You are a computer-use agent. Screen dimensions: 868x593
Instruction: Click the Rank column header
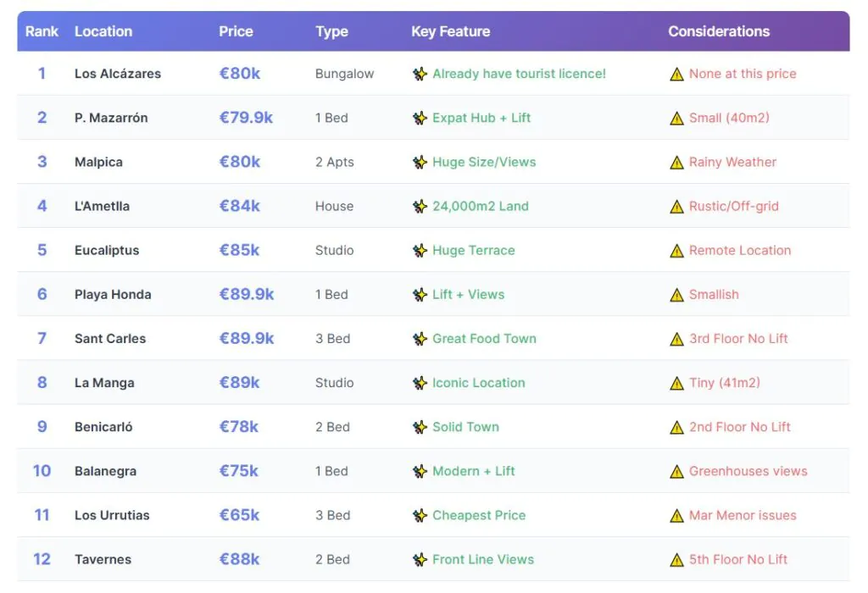[x=42, y=31]
